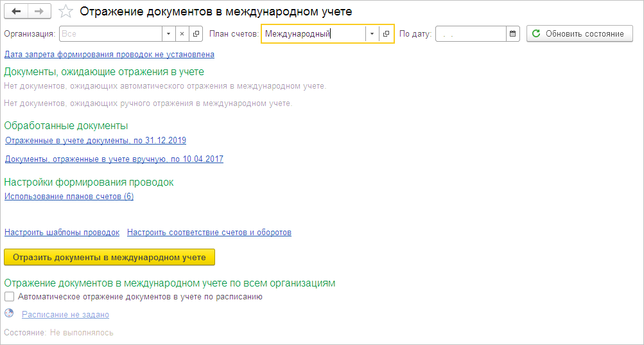The height and width of the screenshot is (345, 644).
Task: Open Дата запрета формирования проводок link
Action: 109,54
